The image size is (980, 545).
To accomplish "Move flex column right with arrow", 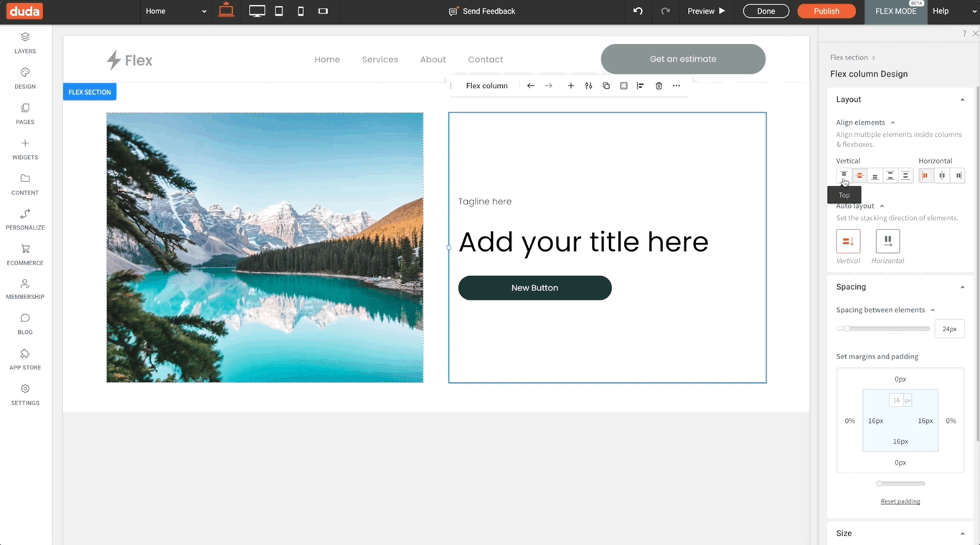I will click(549, 85).
